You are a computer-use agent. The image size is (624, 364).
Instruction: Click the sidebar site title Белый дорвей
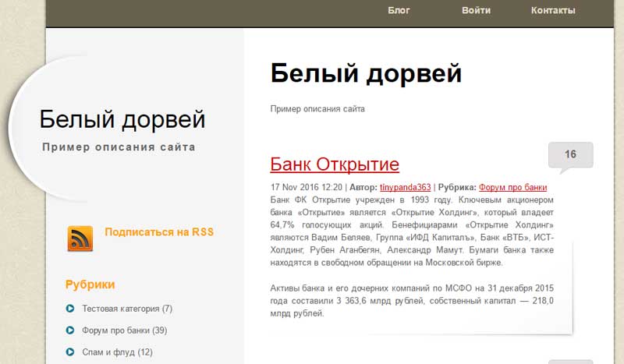coord(122,119)
